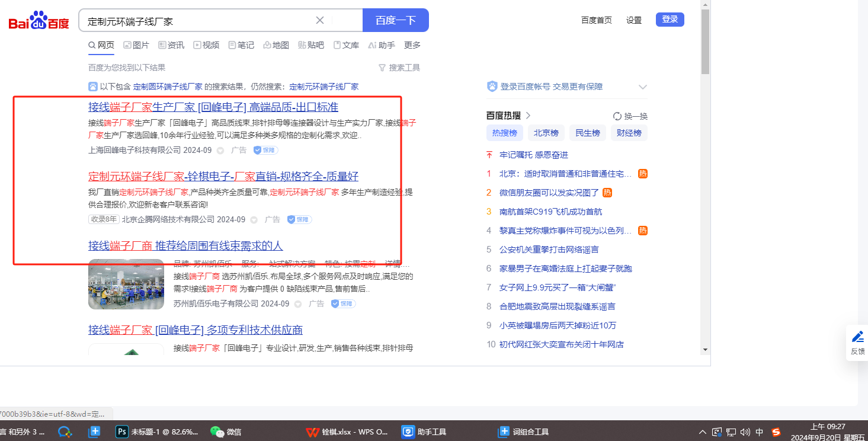Expand dropdown arrow beside 北京企腾网络技术有限公司 2024-09
The width and height of the screenshot is (868, 441).
pyautogui.click(x=254, y=220)
